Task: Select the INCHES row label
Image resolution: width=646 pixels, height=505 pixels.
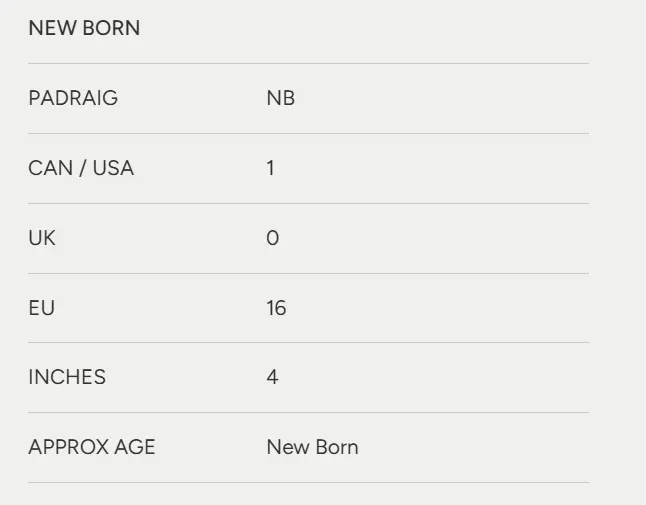Action: 67,377
